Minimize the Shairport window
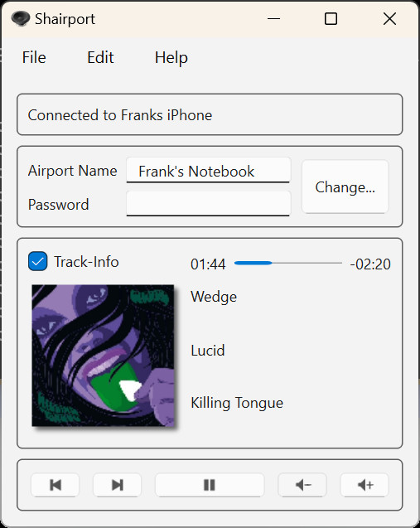420x528 pixels. point(273,18)
